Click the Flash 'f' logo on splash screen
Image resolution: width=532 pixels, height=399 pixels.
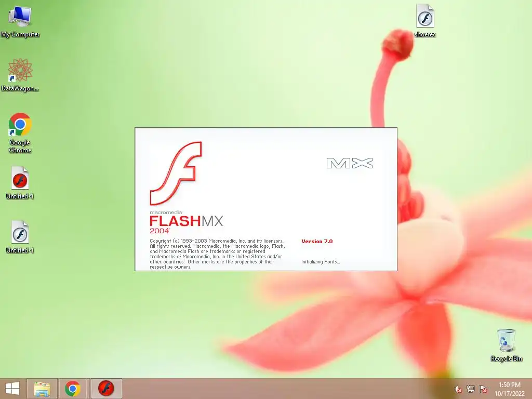176,174
